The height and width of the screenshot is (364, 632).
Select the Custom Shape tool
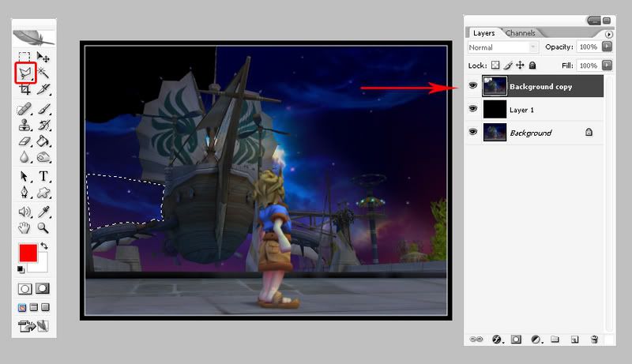(43, 193)
